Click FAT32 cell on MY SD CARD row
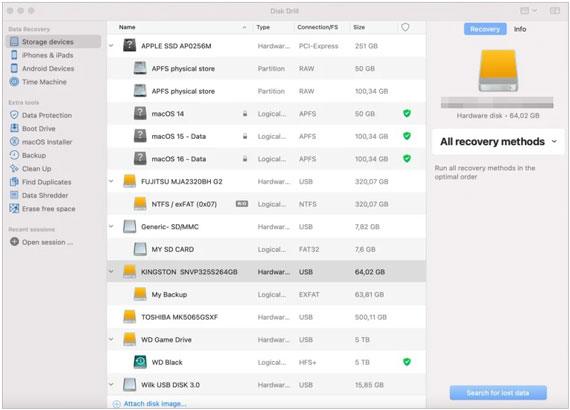570x410 pixels. coord(309,249)
